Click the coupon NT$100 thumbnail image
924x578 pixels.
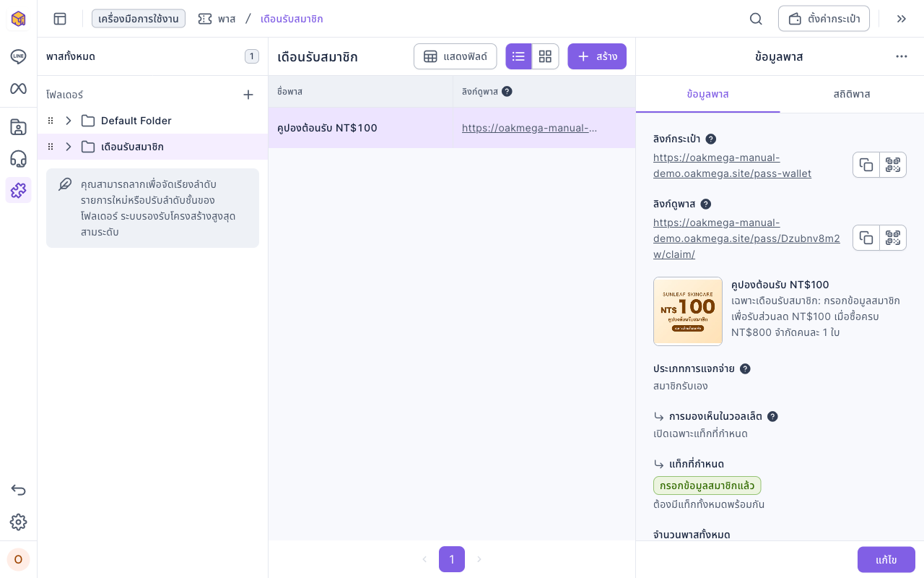688,311
